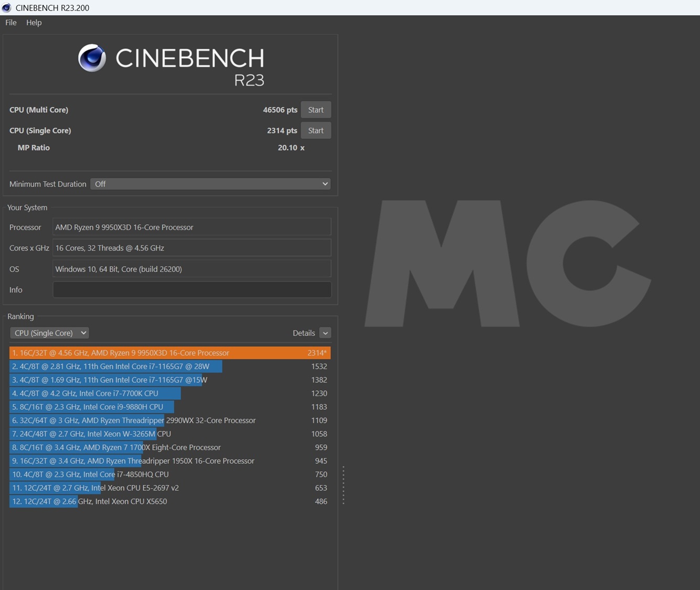This screenshot has width=700, height=590.
Task: Select the Threadripper 2990WX ranking row
Action: tap(170, 420)
